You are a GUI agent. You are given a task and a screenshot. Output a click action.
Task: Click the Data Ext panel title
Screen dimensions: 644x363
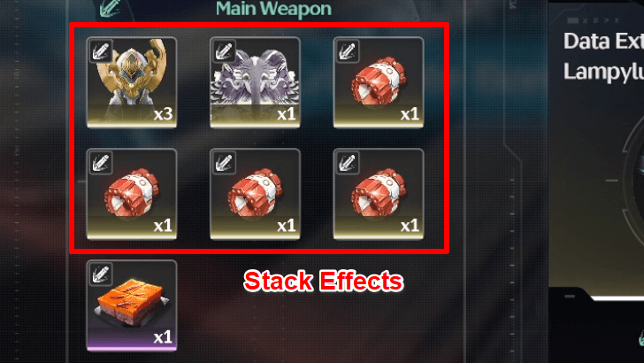(x=603, y=42)
